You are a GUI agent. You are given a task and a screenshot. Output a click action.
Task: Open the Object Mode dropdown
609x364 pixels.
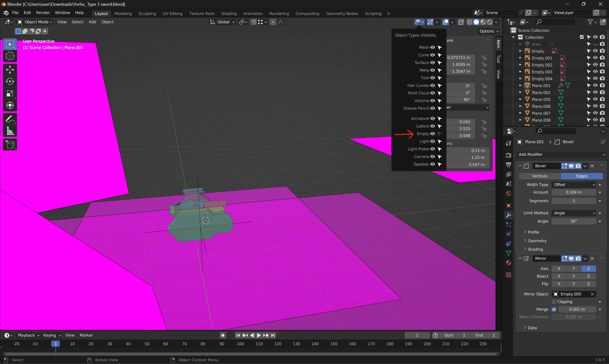[x=35, y=22]
